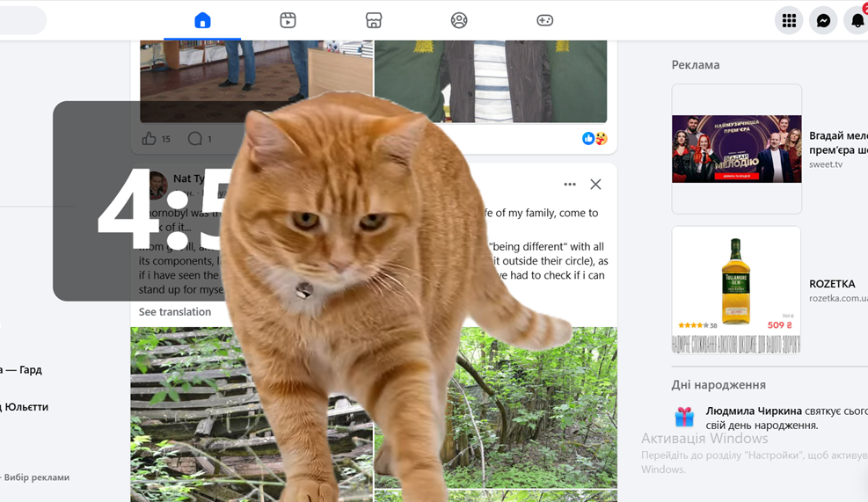Open the sweet.tv ad image
The height and width of the screenshot is (502, 868).
pos(737,149)
